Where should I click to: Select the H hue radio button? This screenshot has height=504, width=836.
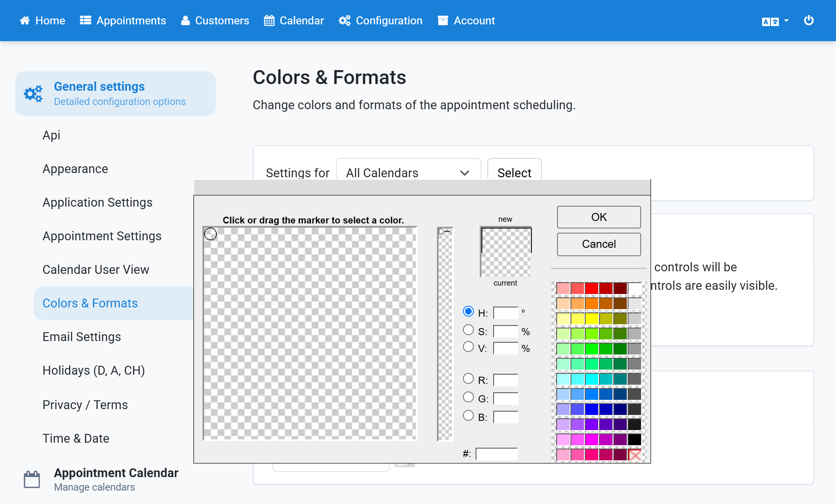pos(468,311)
